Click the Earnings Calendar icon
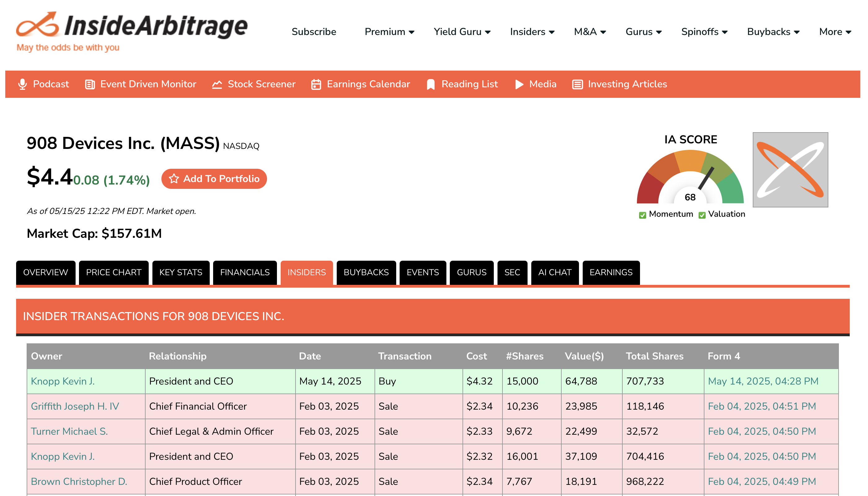Screen dimensions: 868x496 point(316,84)
